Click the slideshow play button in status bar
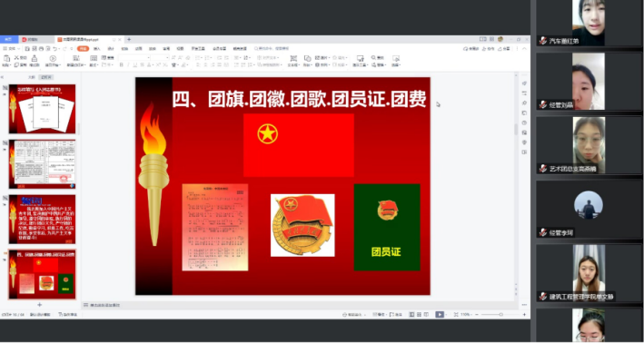 (x=440, y=315)
